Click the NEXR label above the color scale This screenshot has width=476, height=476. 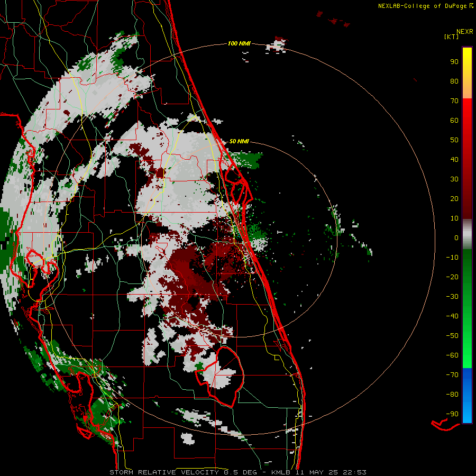[x=465, y=32]
